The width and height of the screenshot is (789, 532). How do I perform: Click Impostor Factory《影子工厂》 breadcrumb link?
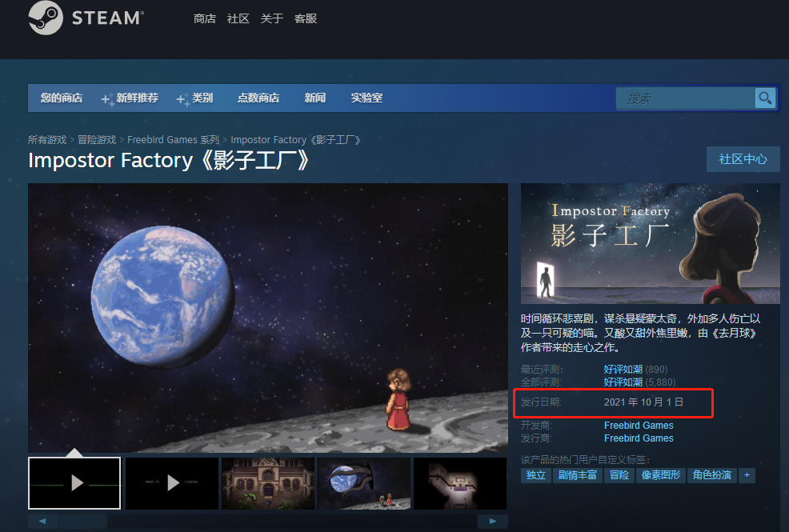[x=296, y=140]
